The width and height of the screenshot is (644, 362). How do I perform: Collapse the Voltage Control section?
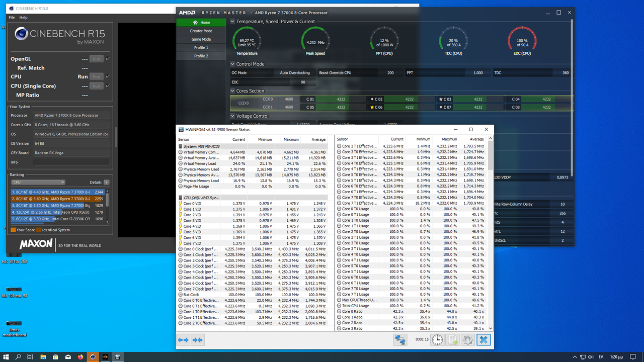point(232,116)
